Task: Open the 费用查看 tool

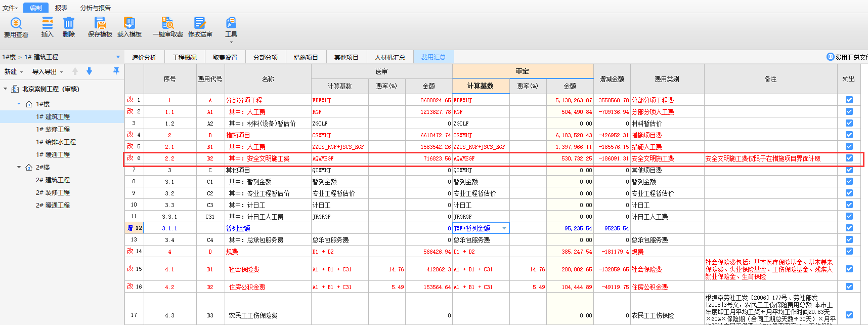Action: (16, 27)
